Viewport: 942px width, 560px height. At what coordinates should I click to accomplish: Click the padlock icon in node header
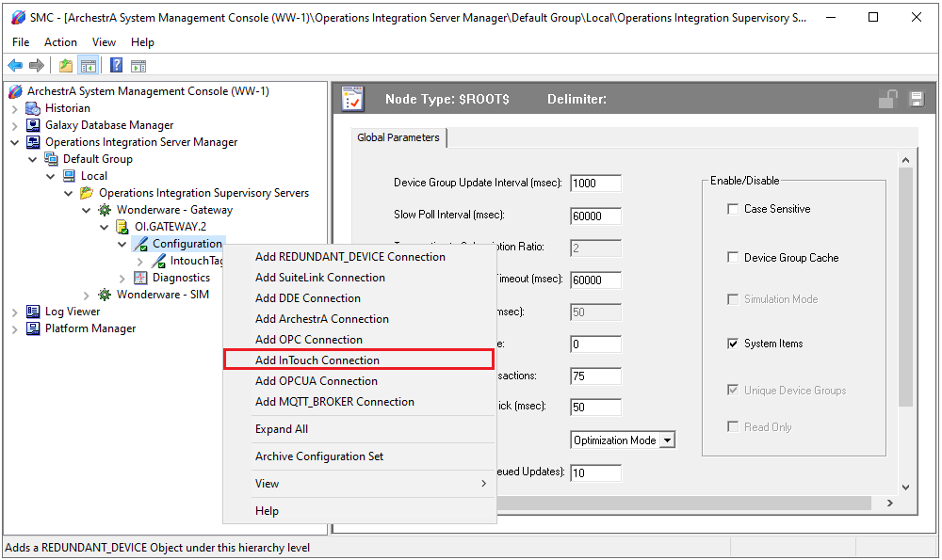click(888, 99)
